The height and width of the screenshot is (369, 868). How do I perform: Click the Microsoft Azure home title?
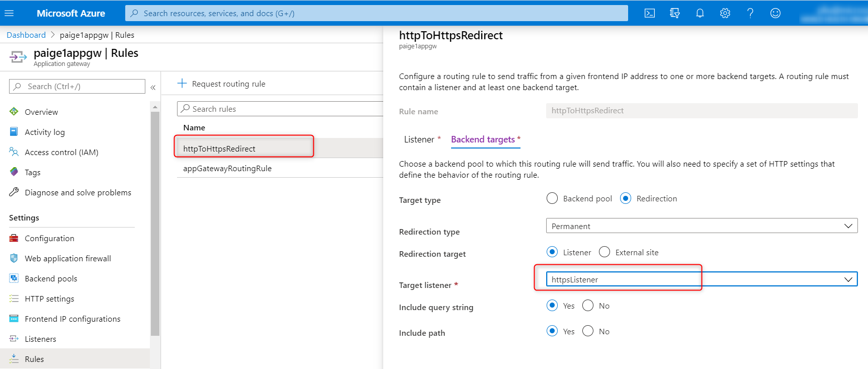point(71,13)
